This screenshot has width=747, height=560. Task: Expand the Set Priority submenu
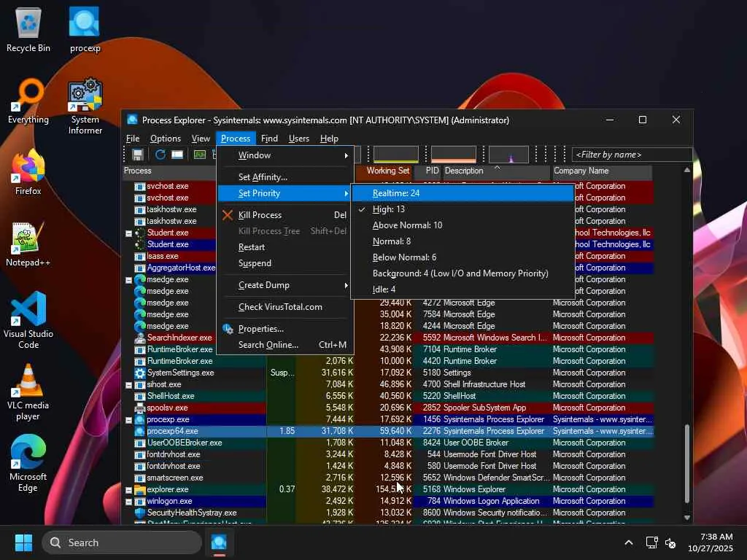click(285, 193)
